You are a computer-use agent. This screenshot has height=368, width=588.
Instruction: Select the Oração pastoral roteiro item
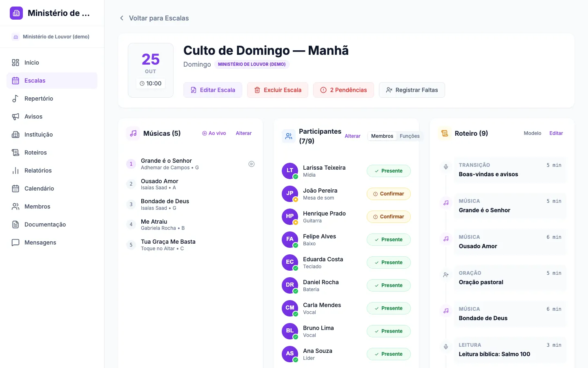(x=510, y=278)
